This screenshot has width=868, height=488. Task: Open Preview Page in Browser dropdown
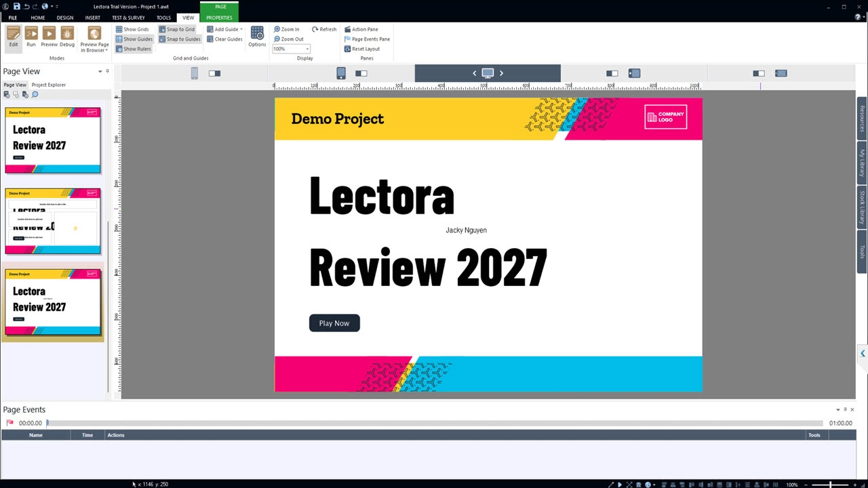94,39
